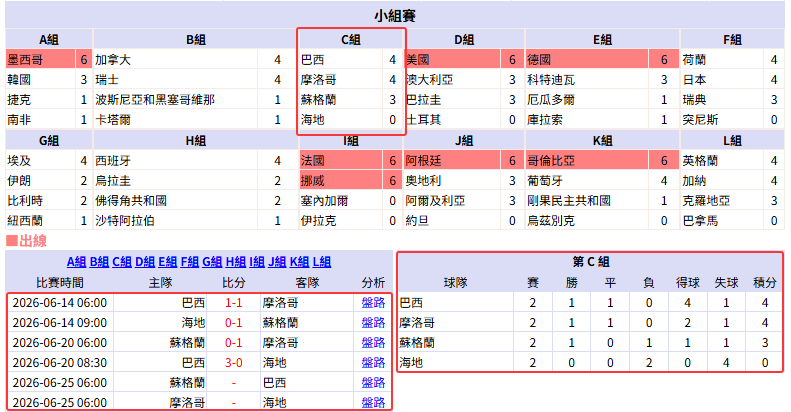Open the I組 group link
Image resolution: width=791 pixels, height=412 pixels.
pyautogui.click(x=257, y=262)
